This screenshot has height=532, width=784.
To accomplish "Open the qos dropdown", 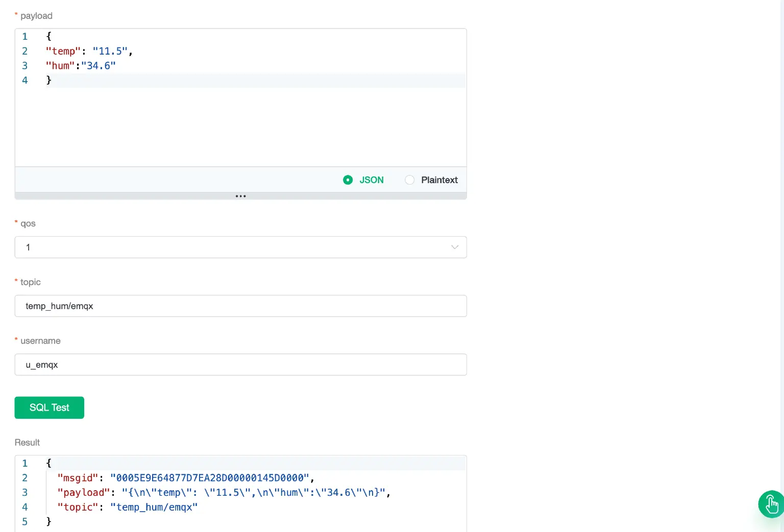I will [240, 247].
